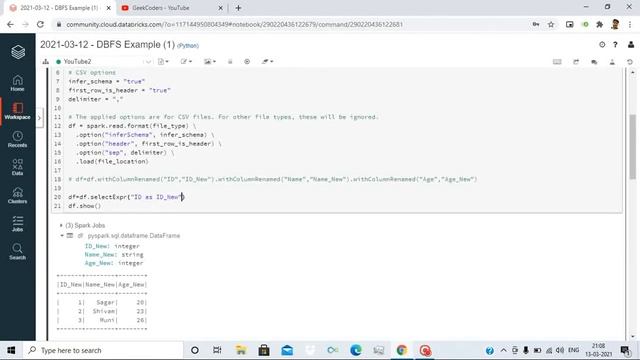Open File Explorer from the taskbar
The height and width of the screenshot is (360, 640).
coord(241,351)
